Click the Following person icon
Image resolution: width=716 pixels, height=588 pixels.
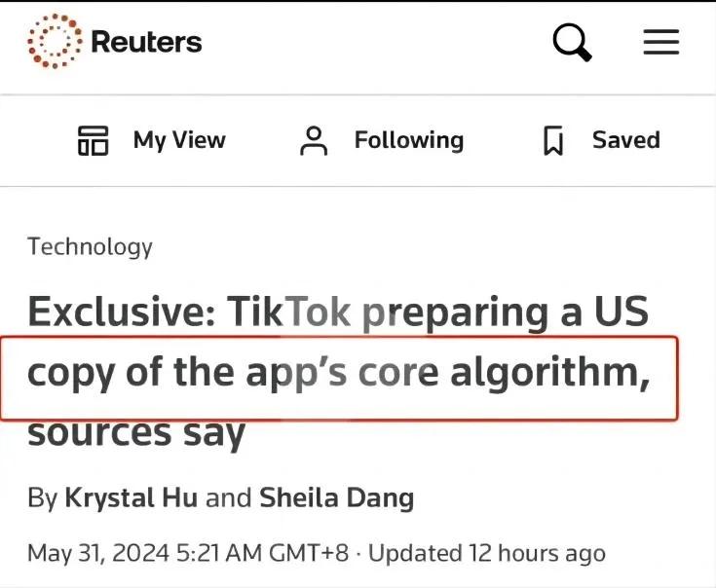(314, 140)
